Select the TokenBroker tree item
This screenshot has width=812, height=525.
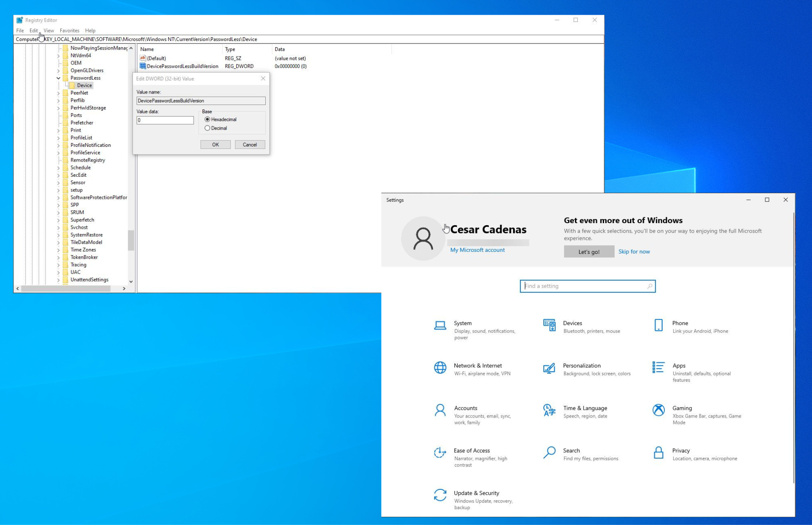click(x=84, y=257)
